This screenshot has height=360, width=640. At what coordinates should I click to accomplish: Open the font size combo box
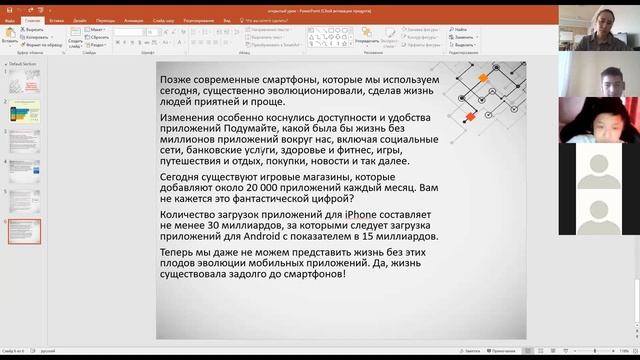point(152,32)
